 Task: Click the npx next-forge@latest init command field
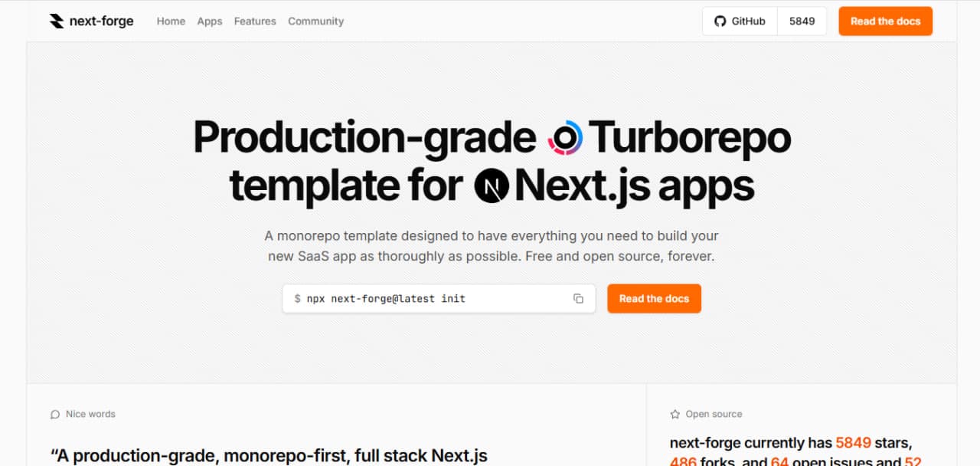439,299
